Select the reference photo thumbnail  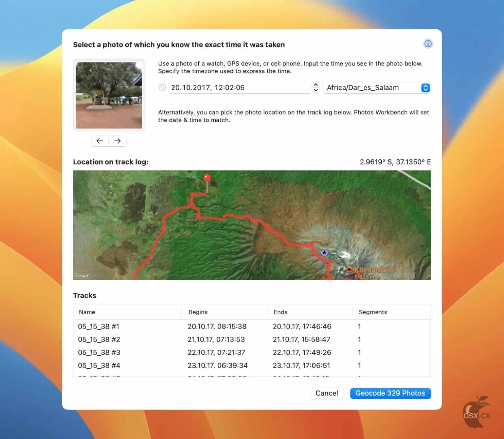click(x=109, y=95)
